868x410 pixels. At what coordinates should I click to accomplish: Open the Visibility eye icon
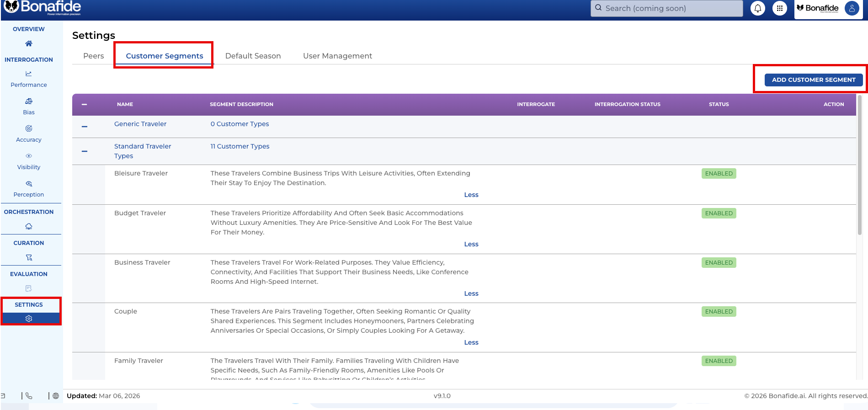point(29,156)
